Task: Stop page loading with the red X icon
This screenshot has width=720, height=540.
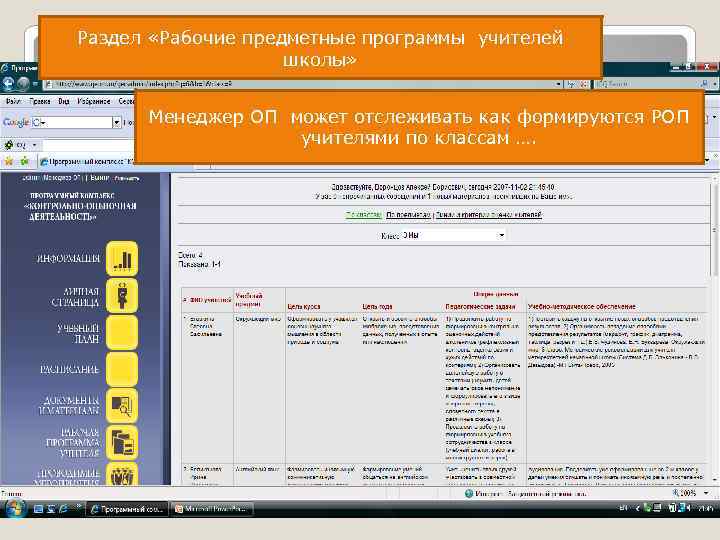Action: click(584, 84)
